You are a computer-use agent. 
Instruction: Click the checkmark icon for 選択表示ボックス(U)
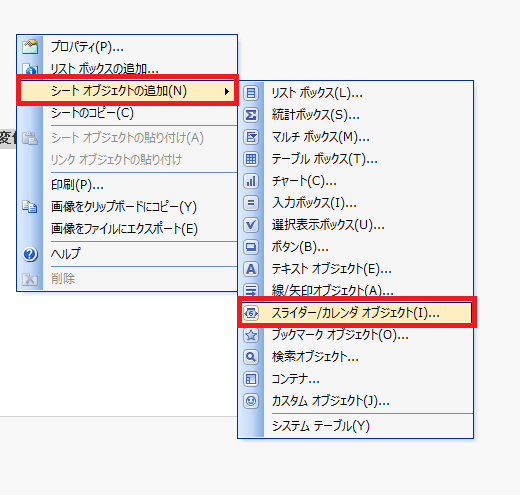tap(251, 225)
